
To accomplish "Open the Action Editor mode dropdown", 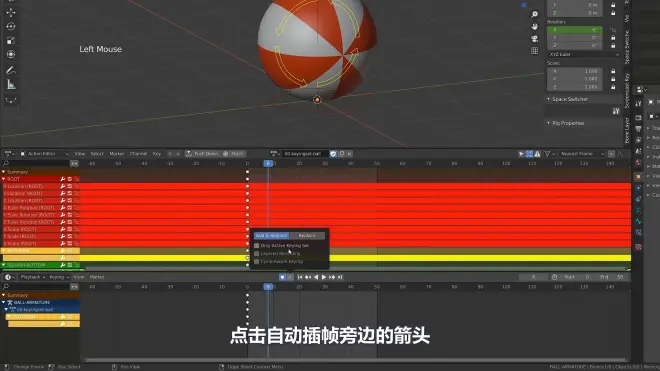I will pos(44,154).
